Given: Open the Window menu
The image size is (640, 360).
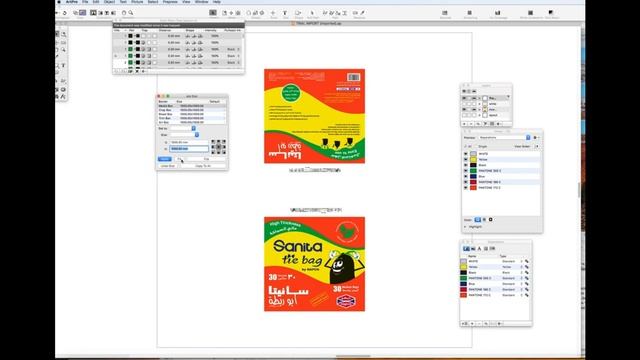Looking at the screenshot, I should point(201,2).
